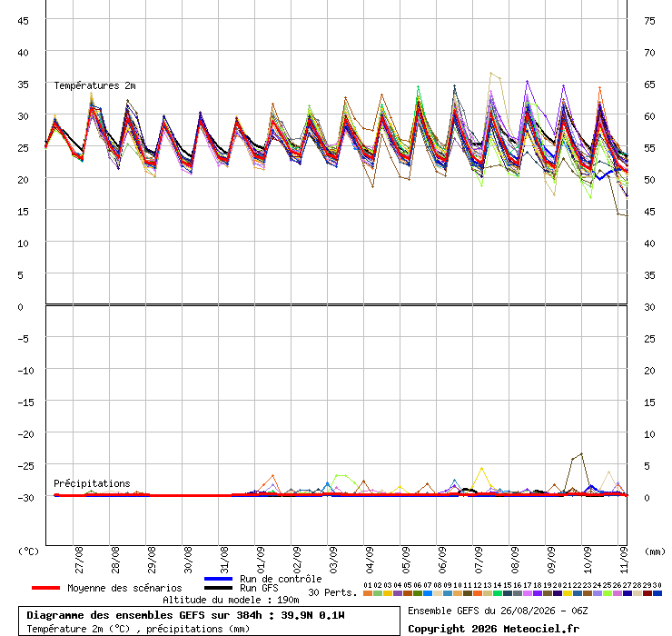
Task: Click the 'Diagramme des ensembles GEFS sur 384h' title
Action: 144,615
